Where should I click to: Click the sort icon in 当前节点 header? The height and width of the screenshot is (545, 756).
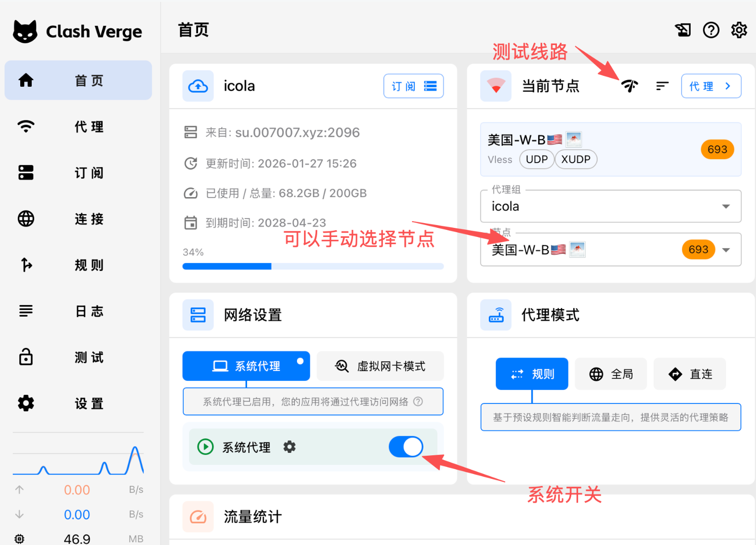pyautogui.click(x=662, y=86)
